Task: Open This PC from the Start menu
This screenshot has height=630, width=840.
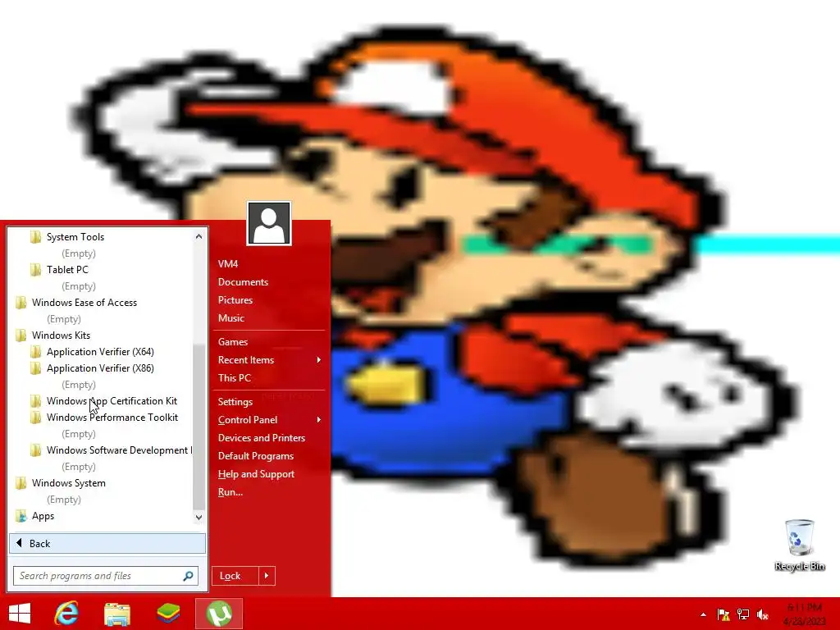Action: point(234,377)
